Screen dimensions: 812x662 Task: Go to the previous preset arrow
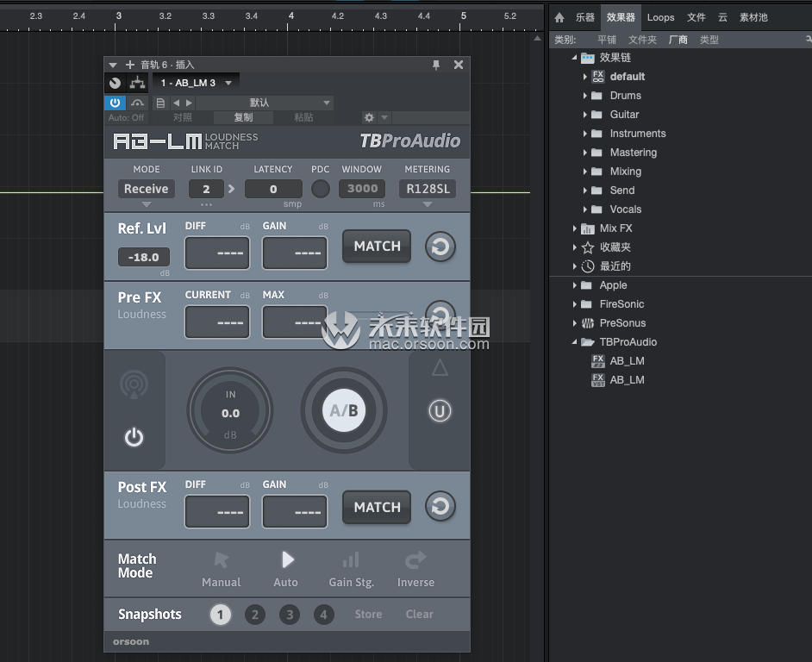coord(176,103)
